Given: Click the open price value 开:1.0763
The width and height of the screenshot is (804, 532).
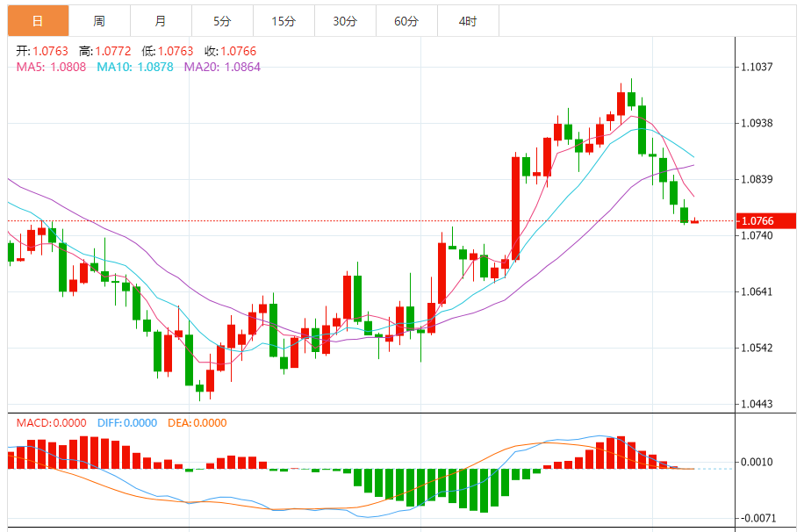Looking at the screenshot, I should pos(42,51).
